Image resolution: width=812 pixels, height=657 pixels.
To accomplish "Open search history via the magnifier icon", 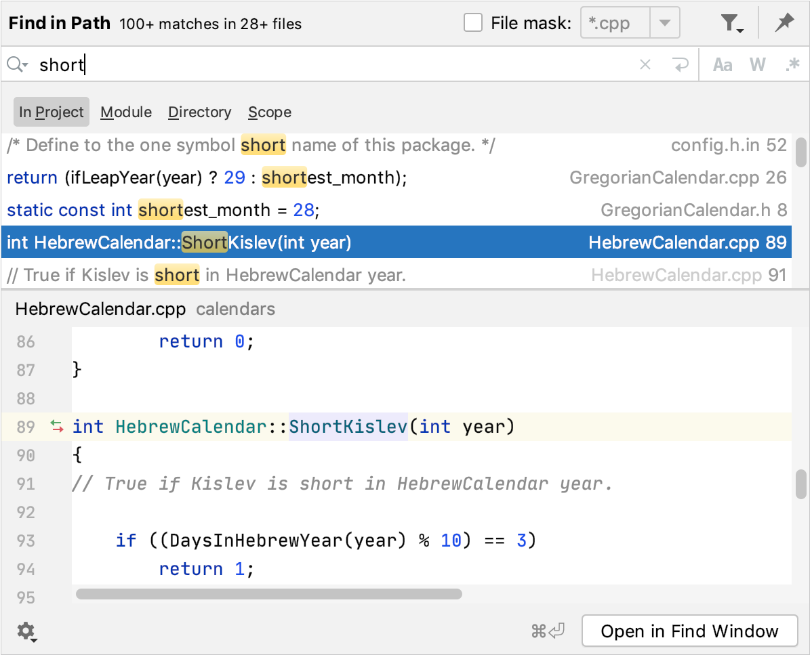I will click(16, 64).
